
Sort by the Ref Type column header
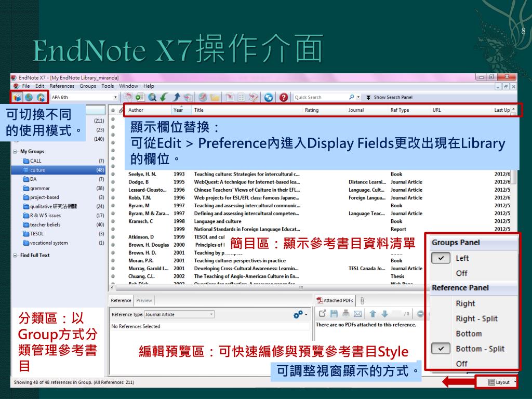[409, 110]
